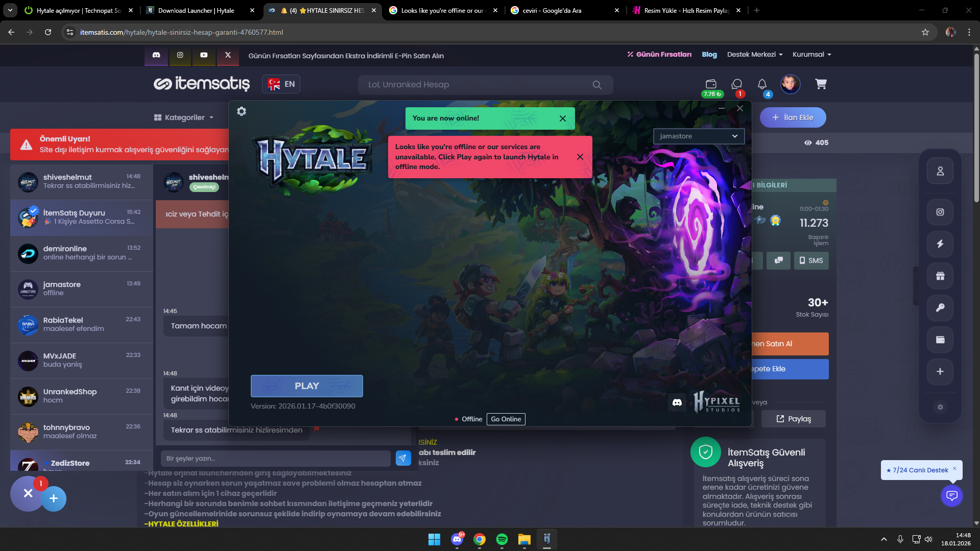The image size is (980, 551).
Task: Open profile icon in right sidebar
Action: (x=940, y=171)
